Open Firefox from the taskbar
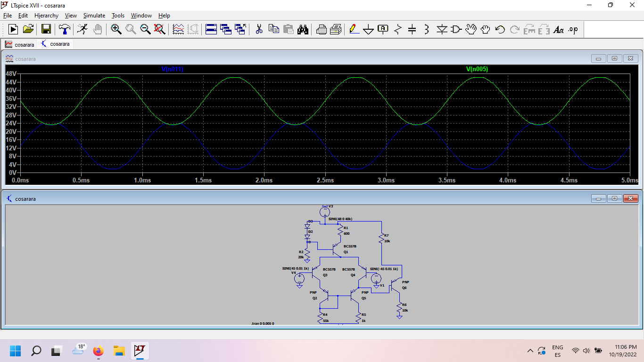This screenshot has height=362, width=644. 98,351
